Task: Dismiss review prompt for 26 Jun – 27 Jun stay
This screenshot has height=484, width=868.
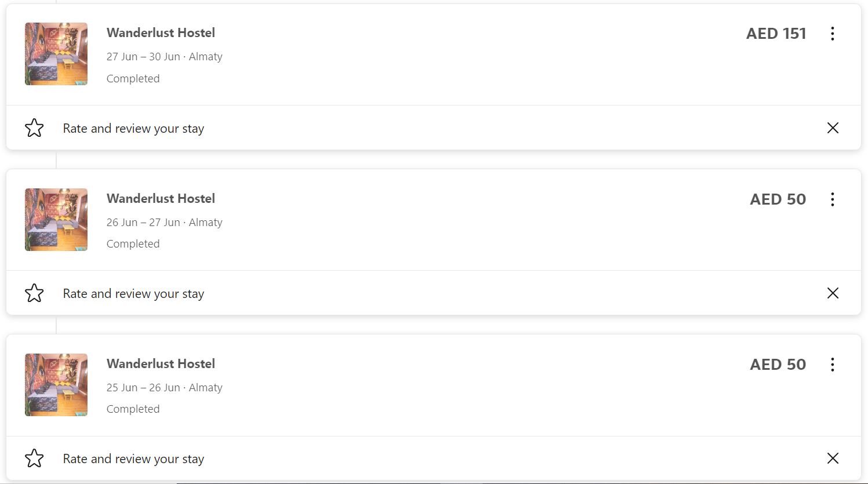Action: click(833, 293)
